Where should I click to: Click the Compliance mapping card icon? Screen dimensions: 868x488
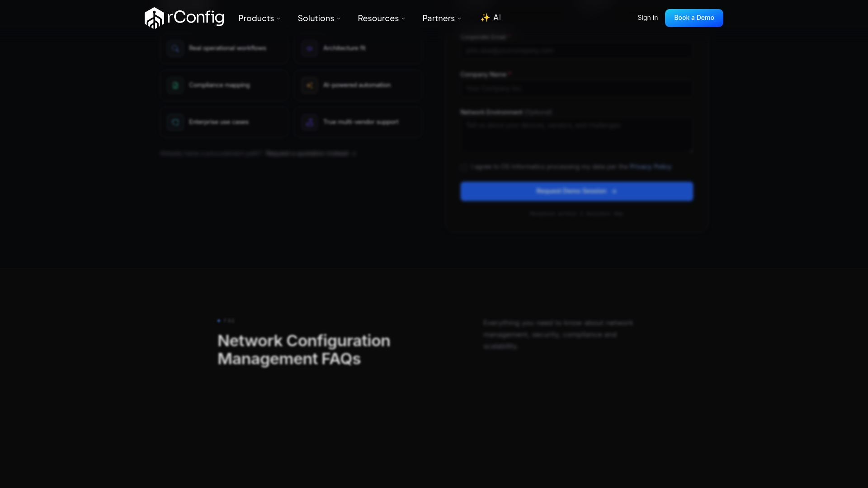[175, 85]
